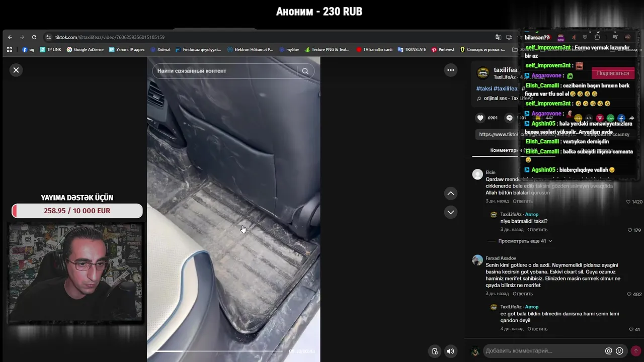Screen dimensions: 644x362
Task: Open Farxad Axadov's avatar
Action: pos(477,260)
